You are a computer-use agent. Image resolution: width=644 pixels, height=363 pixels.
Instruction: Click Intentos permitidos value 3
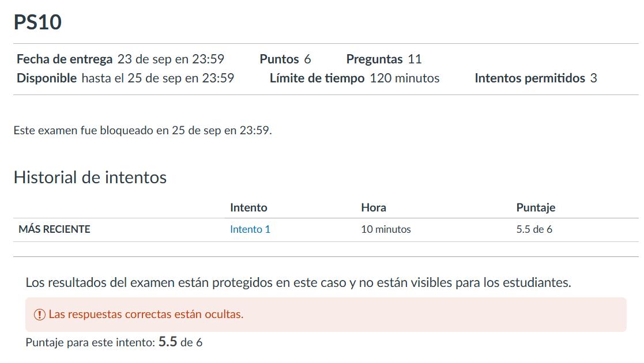coord(593,78)
